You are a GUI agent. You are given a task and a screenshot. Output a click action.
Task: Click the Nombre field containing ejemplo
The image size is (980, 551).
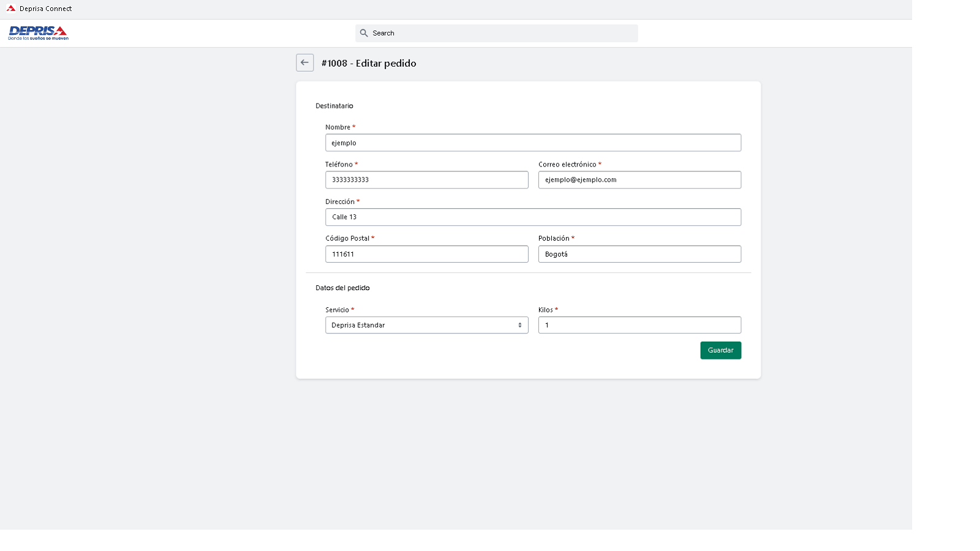pos(533,143)
